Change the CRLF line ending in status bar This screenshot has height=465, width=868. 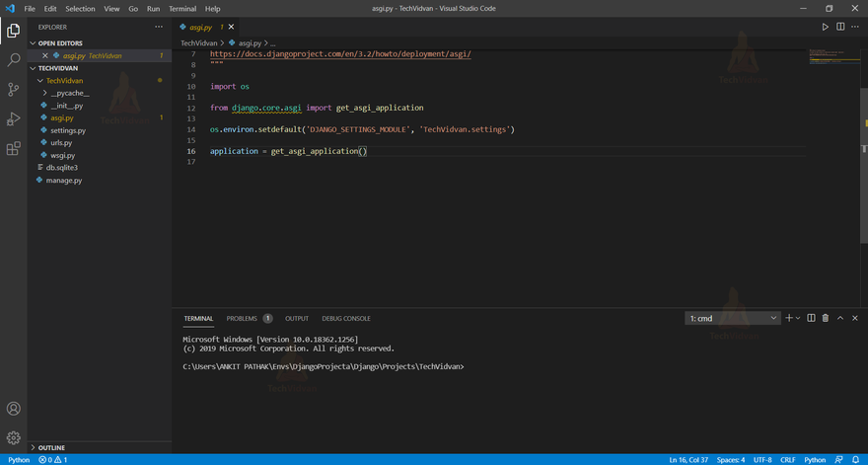(x=788, y=459)
